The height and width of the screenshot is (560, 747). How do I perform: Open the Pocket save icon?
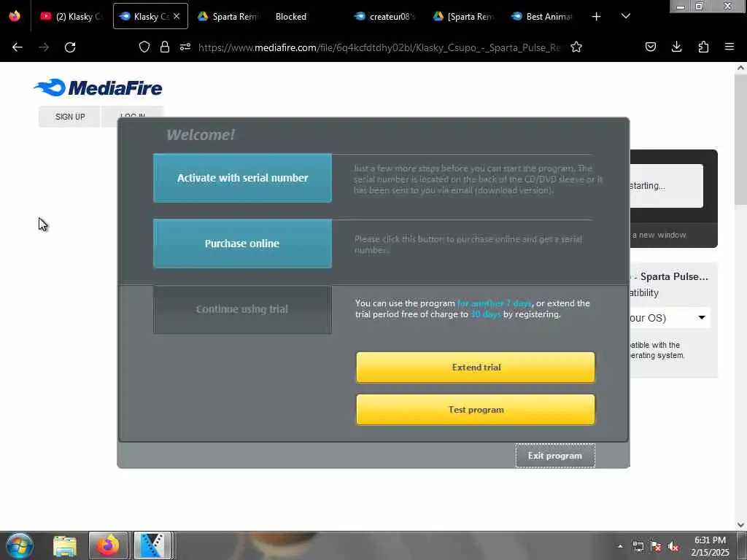651,47
